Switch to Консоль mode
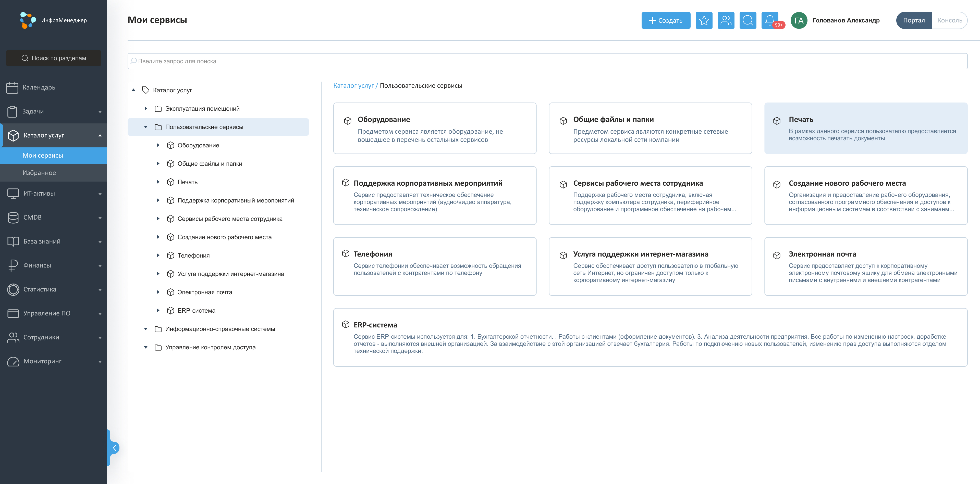980x484 pixels. pyautogui.click(x=949, y=21)
